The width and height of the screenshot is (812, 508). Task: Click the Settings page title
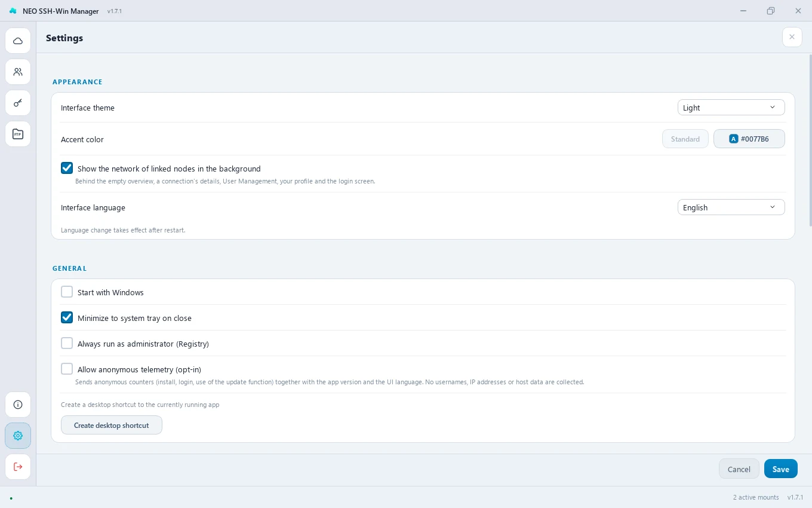(x=64, y=38)
